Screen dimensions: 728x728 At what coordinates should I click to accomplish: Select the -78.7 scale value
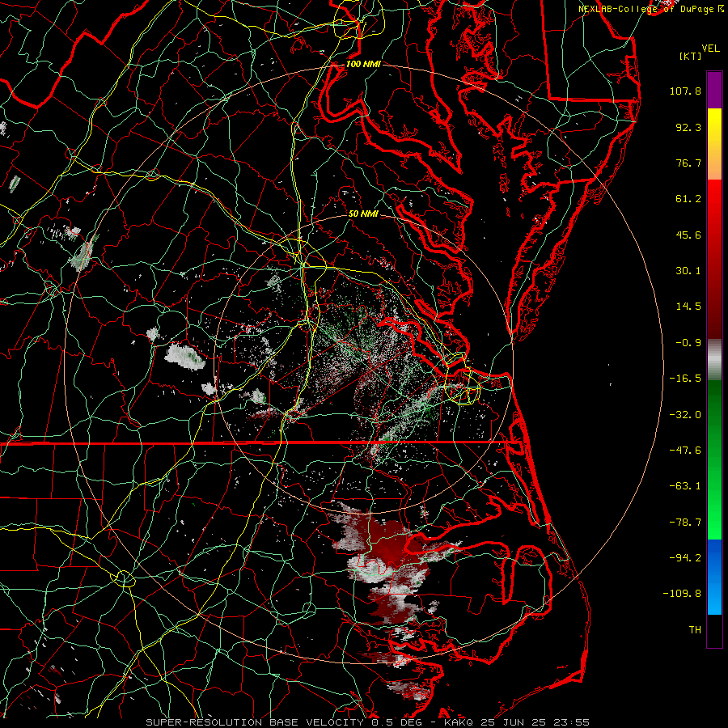[x=685, y=523]
